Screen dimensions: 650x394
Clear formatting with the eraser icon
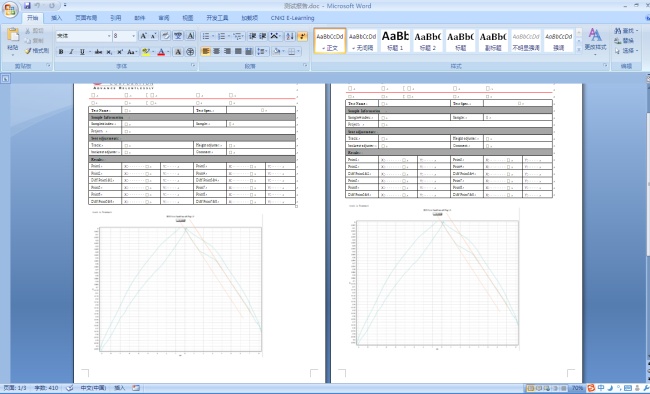[165, 36]
